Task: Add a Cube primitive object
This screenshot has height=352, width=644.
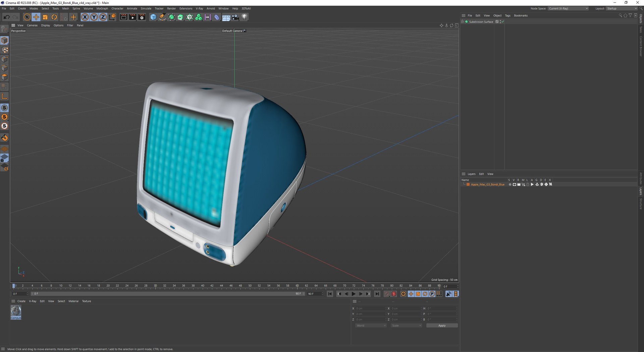Action: point(153,17)
